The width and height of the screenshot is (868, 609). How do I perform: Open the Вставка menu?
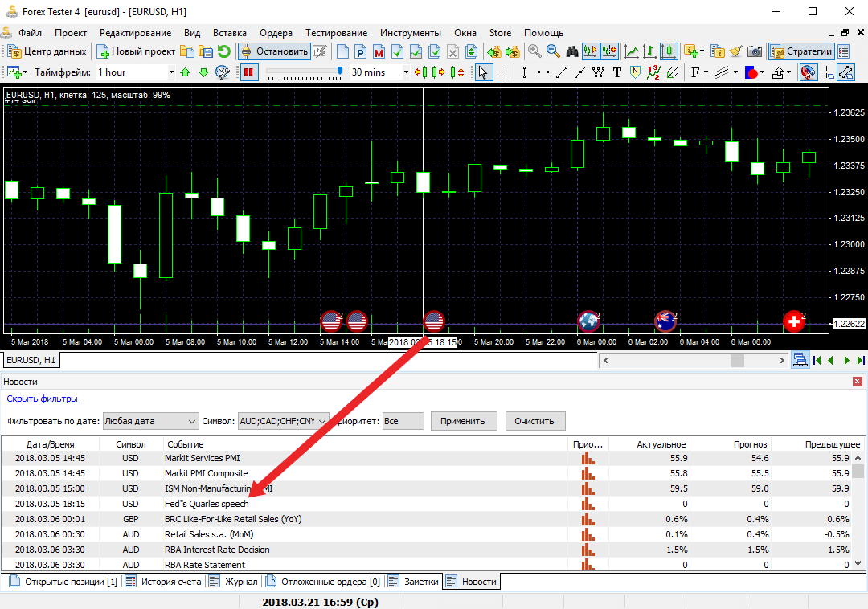(x=230, y=33)
